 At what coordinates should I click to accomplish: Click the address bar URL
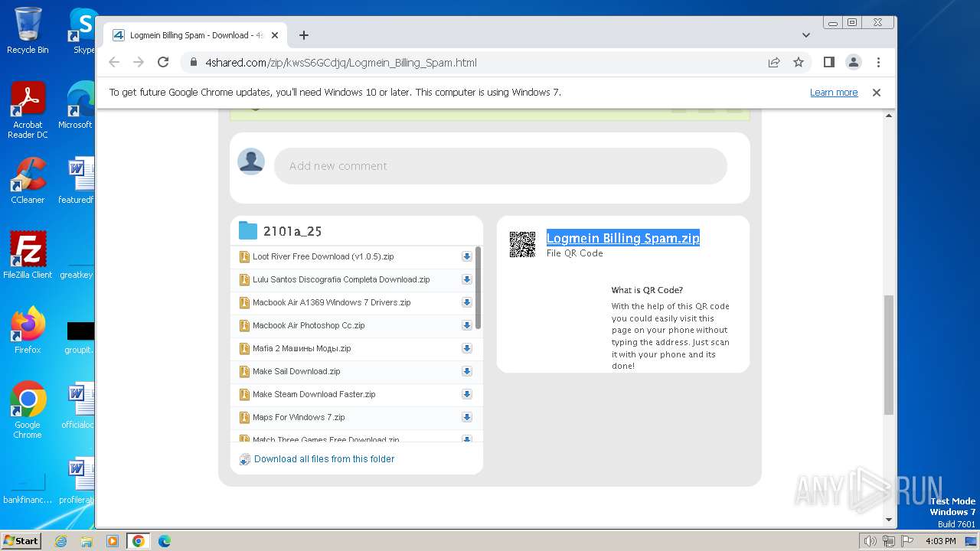(x=341, y=63)
